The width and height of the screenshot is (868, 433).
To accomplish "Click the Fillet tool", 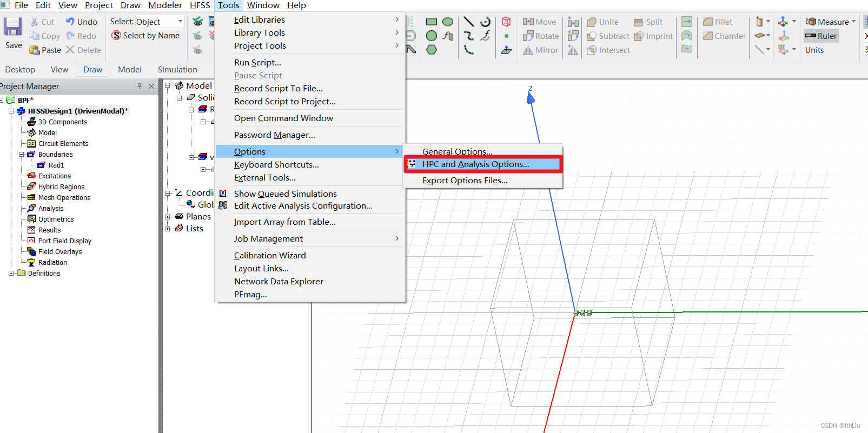I will [718, 22].
